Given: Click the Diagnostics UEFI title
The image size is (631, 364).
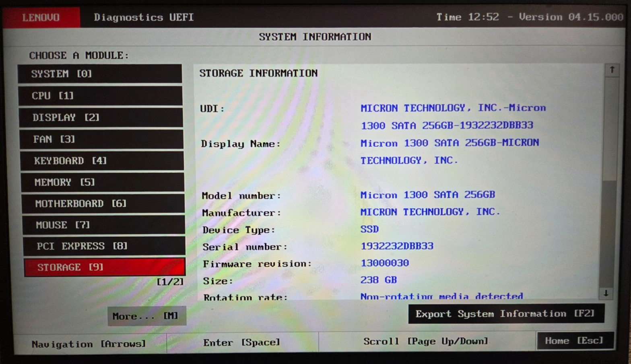Looking at the screenshot, I should (144, 17).
